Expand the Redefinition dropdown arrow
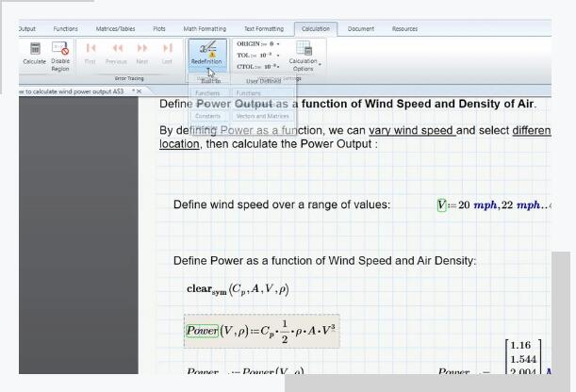 pos(207,69)
